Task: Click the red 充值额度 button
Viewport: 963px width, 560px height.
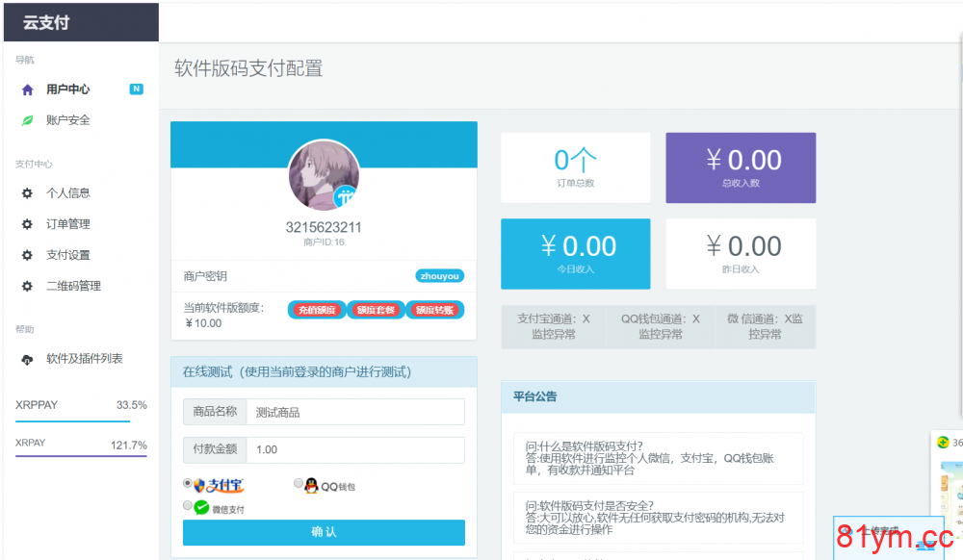Action: 317,310
